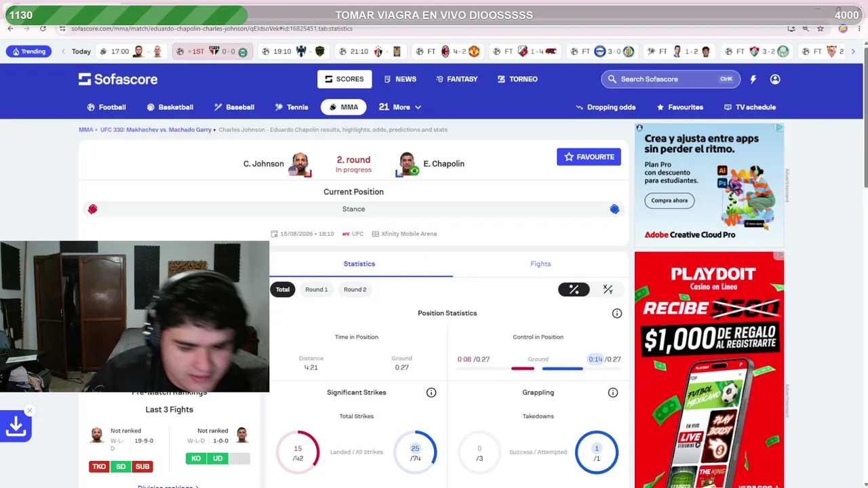868x488 pixels.
Task: Click C. Johnson's thumbnail in Last 3 Fights
Action: [97, 434]
